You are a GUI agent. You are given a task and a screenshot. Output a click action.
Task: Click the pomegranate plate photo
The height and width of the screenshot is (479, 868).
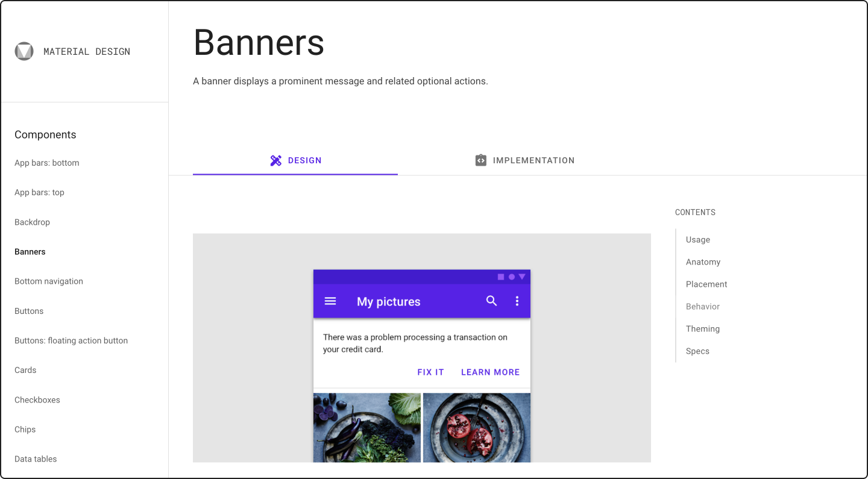click(x=477, y=428)
